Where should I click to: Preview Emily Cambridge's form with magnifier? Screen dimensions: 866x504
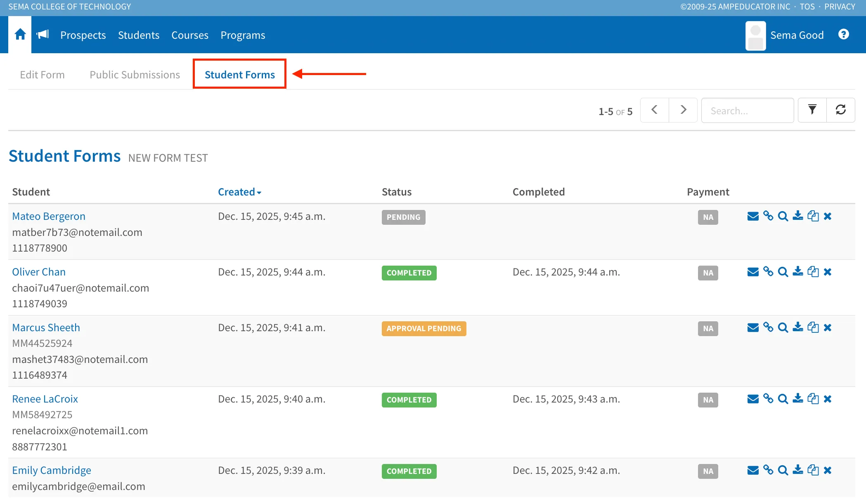[783, 470]
